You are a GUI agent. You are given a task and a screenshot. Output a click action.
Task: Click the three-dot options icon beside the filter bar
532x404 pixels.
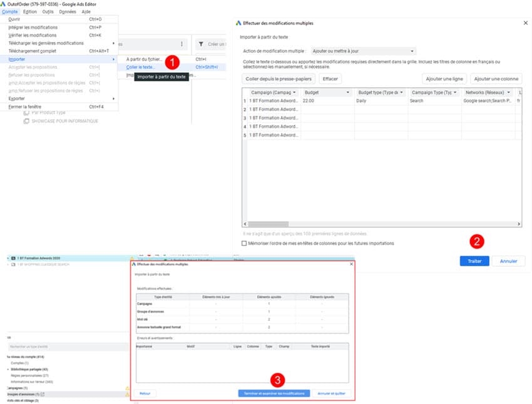(x=182, y=44)
